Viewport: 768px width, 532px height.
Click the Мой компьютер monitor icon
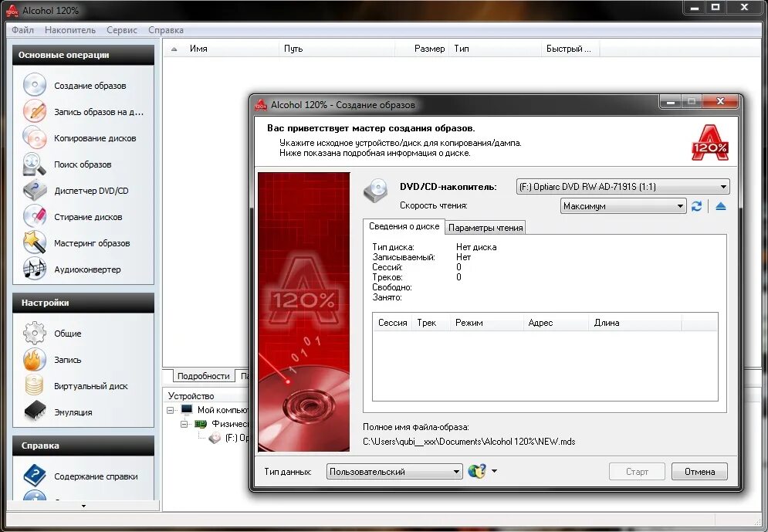click(187, 409)
